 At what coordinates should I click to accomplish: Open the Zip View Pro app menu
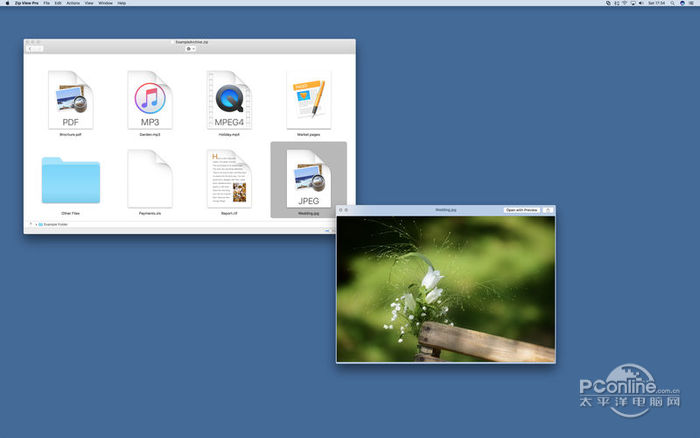tap(27, 3)
